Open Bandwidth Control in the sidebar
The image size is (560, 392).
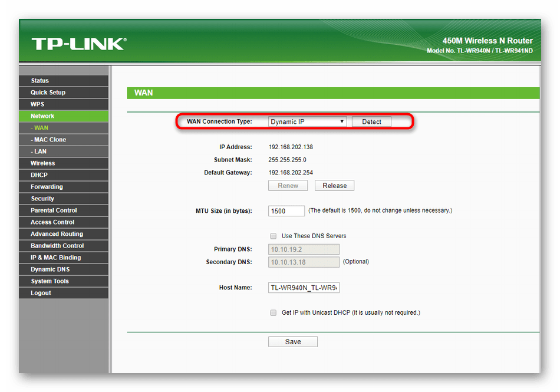pos(64,246)
